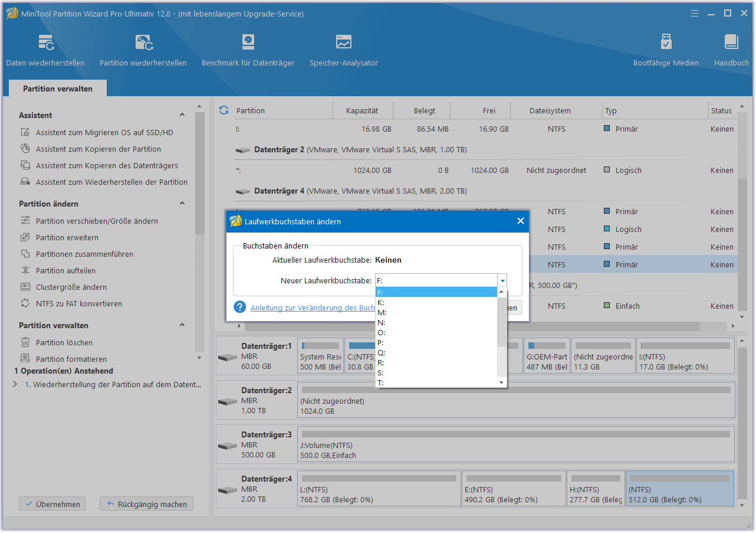Click the refresh icon beside Partition header
The height and width of the screenshot is (533, 756).
click(x=223, y=110)
